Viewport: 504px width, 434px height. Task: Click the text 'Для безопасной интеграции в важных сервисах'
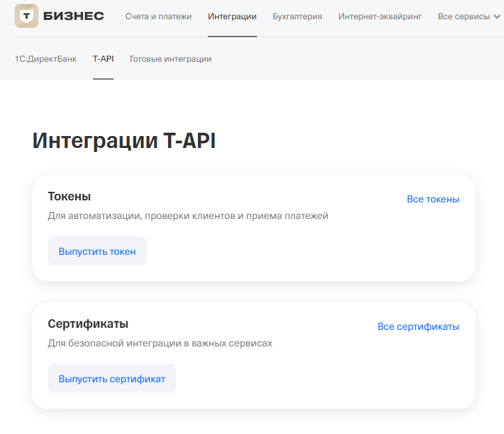pyautogui.click(x=160, y=343)
